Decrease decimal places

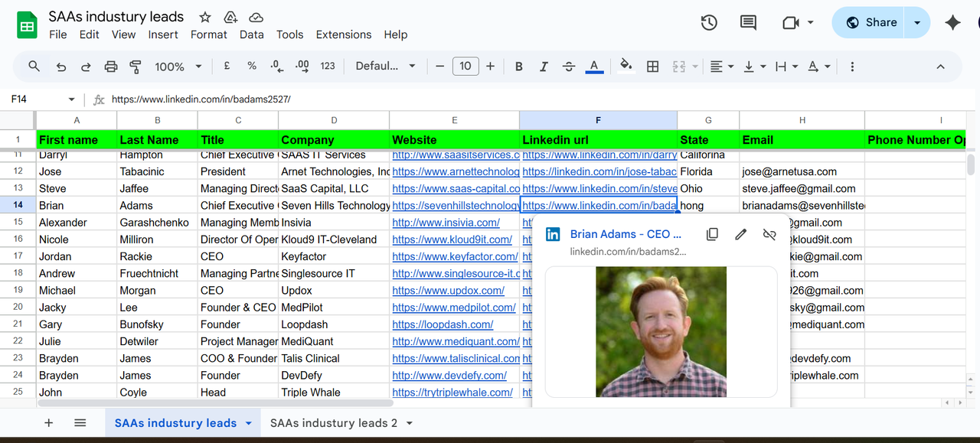pos(276,67)
